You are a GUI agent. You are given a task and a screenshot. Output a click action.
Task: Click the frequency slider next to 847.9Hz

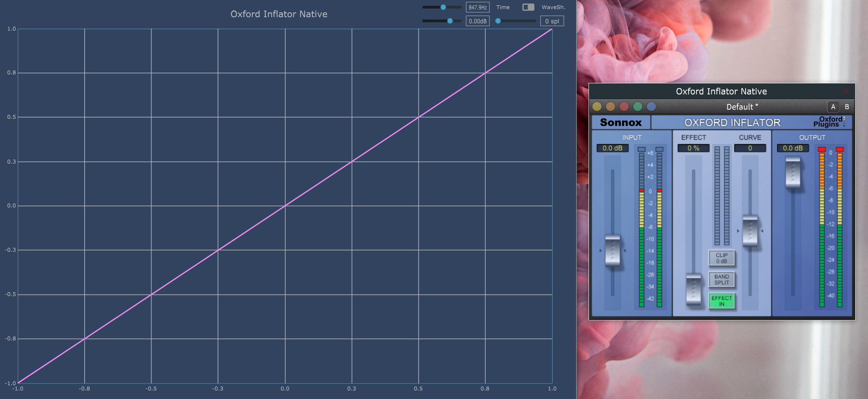point(442,7)
